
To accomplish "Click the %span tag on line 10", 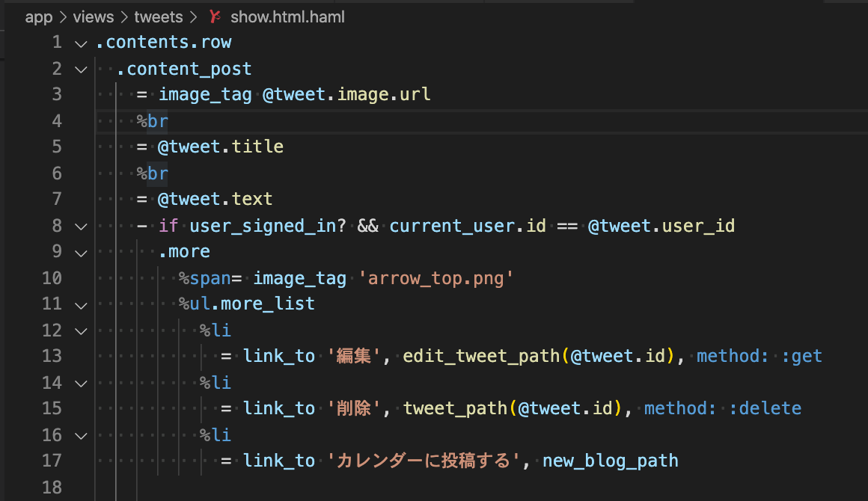I will pos(205,278).
